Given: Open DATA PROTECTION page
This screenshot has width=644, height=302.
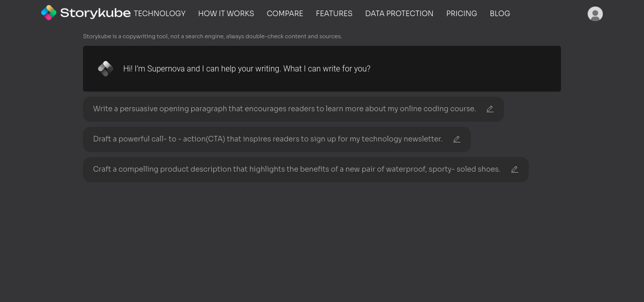Looking at the screenshot, I should (399, 14).
